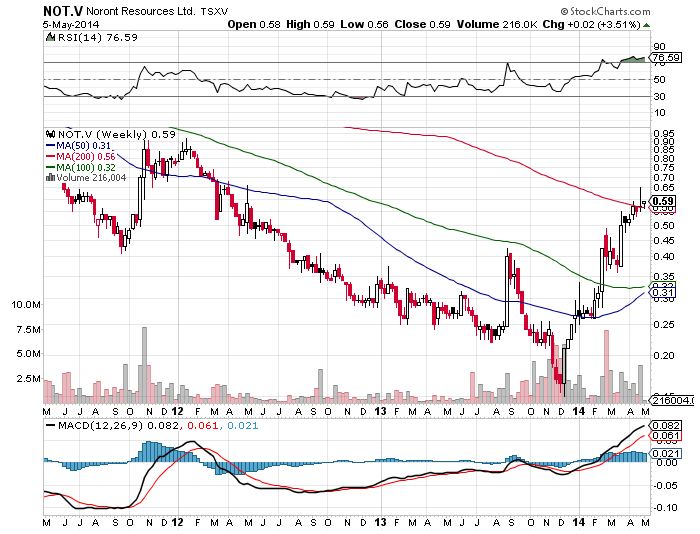This screenshot has width=700, height=534.
Task: Click the blue MA(50) legend swatch
Action: point(52,145)
